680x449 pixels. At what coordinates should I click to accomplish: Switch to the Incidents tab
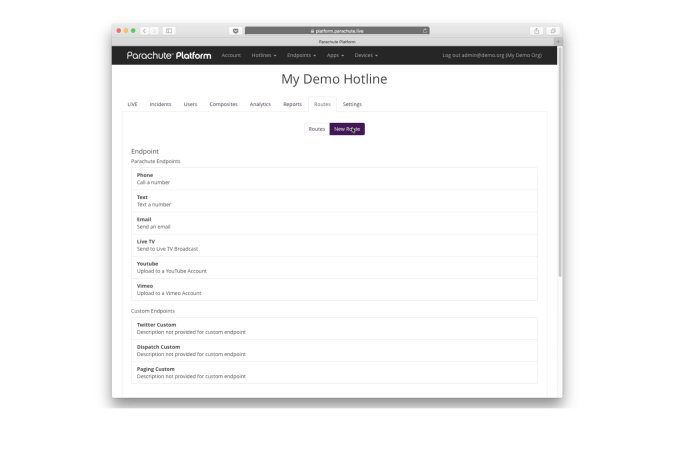point(160,105)
